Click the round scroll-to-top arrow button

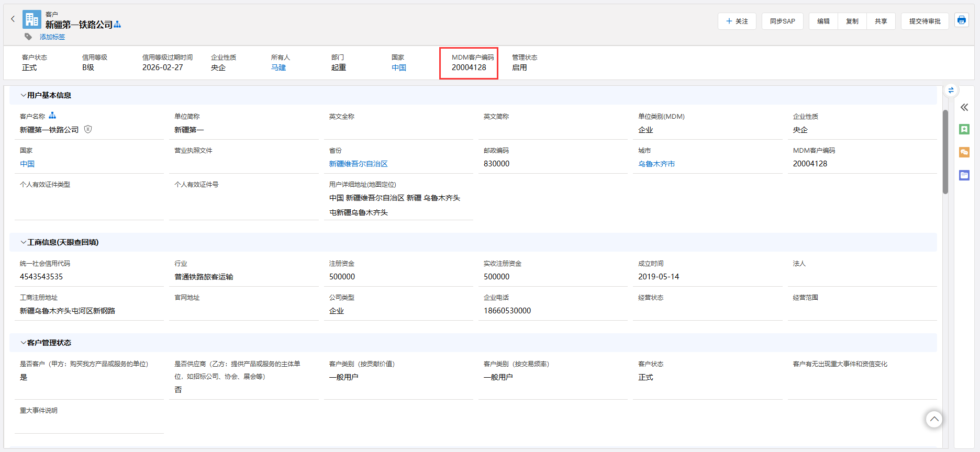934,419
